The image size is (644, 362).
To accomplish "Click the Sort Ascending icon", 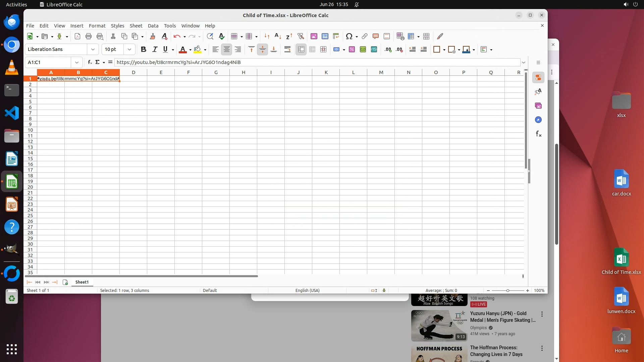I will coord(278,36).
